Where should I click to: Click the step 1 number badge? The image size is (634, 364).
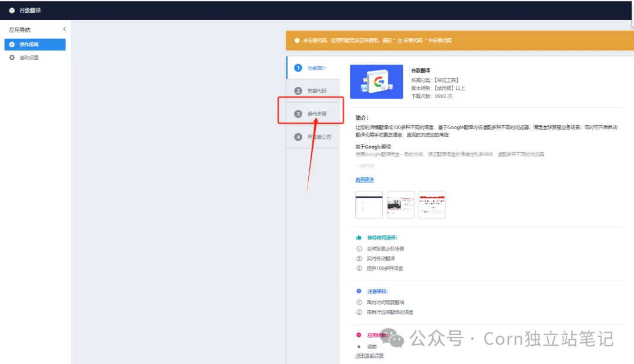298,68
